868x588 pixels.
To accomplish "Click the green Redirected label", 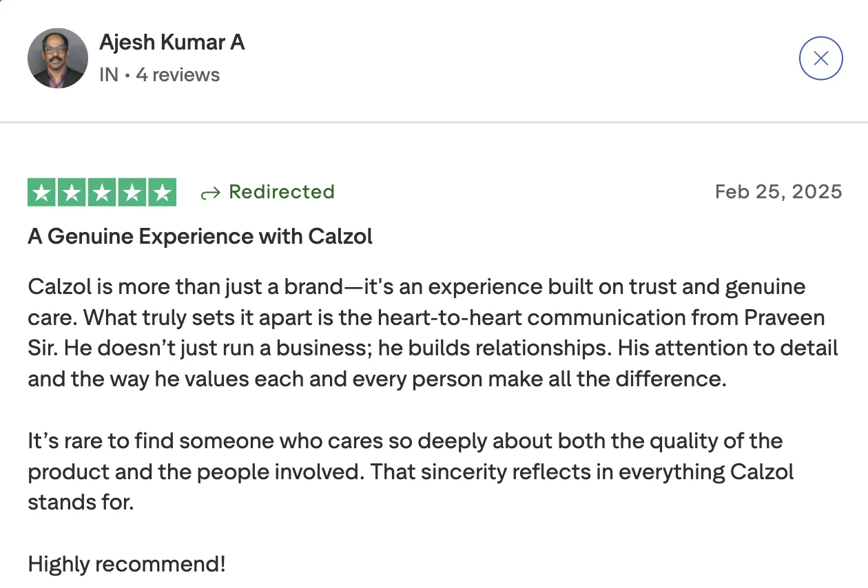I will (282, 191).
